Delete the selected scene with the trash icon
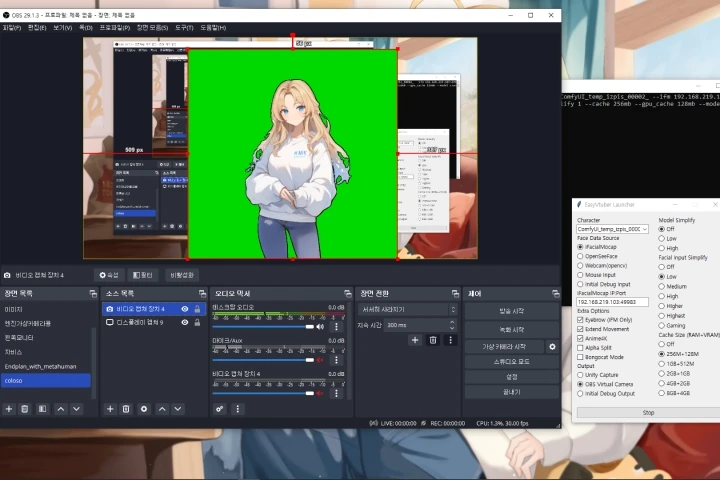This screenshot has height=480, width=720. 25,409
